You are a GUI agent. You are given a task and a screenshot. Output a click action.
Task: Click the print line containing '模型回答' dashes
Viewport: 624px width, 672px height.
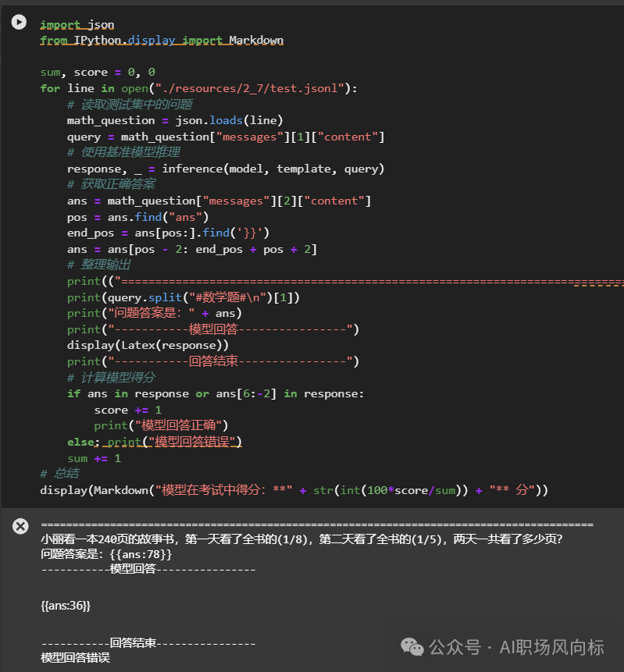pos(212,330)
